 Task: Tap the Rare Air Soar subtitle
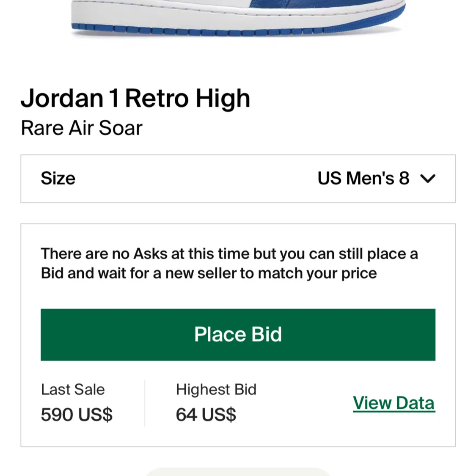pos(82,128)
